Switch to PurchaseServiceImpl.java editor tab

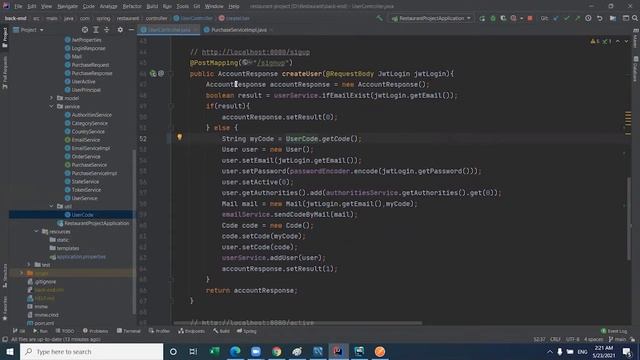[239, 30]
